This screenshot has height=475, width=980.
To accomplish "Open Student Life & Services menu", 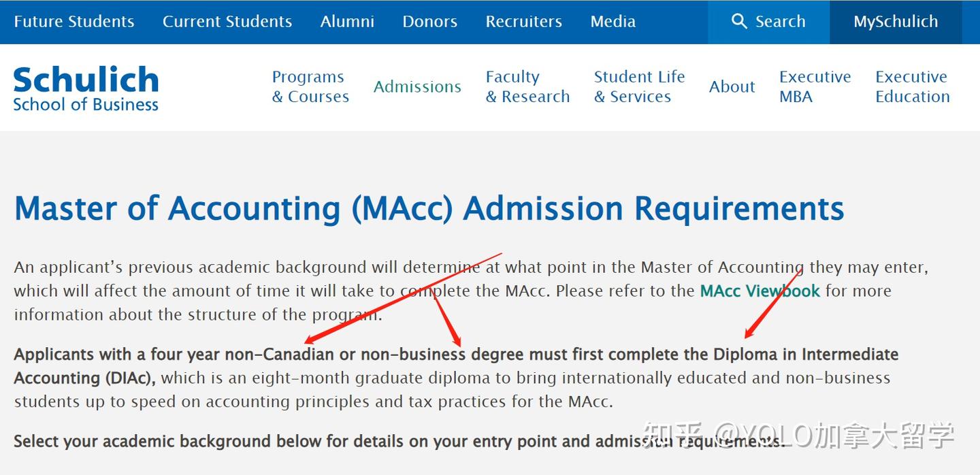I will [x=639, y=86].
